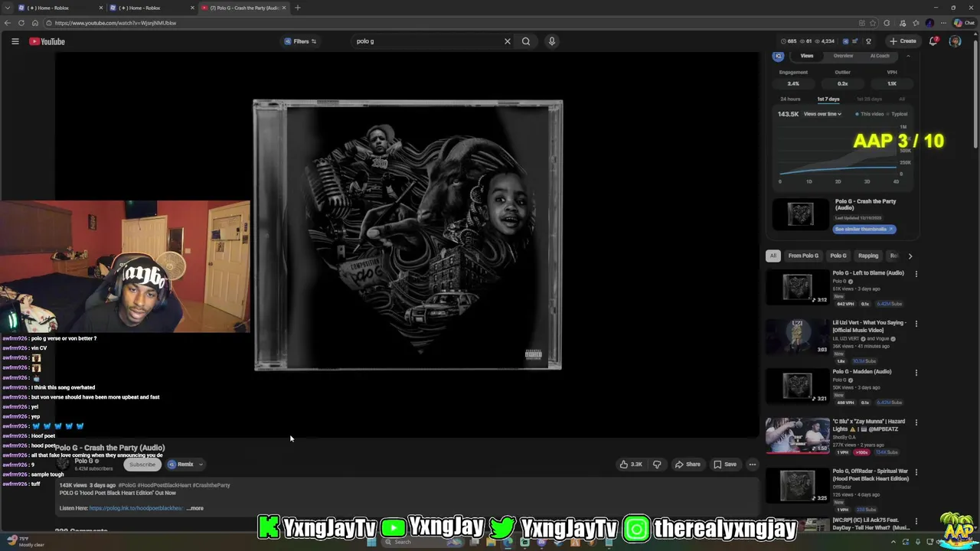Switch to the Overview tab
Image resolution: width=980 pixels, height=551 pixels.
843,56
